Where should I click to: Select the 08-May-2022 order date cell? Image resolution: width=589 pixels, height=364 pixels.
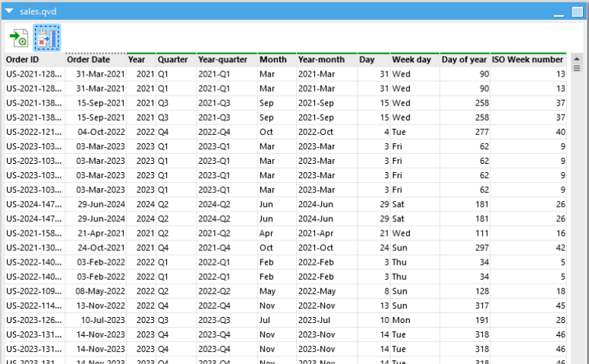tap(96, 291)
